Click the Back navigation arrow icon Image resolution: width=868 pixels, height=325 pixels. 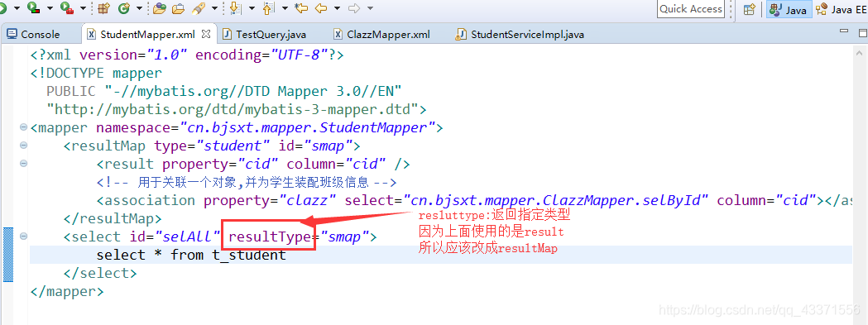coord(320,7)
